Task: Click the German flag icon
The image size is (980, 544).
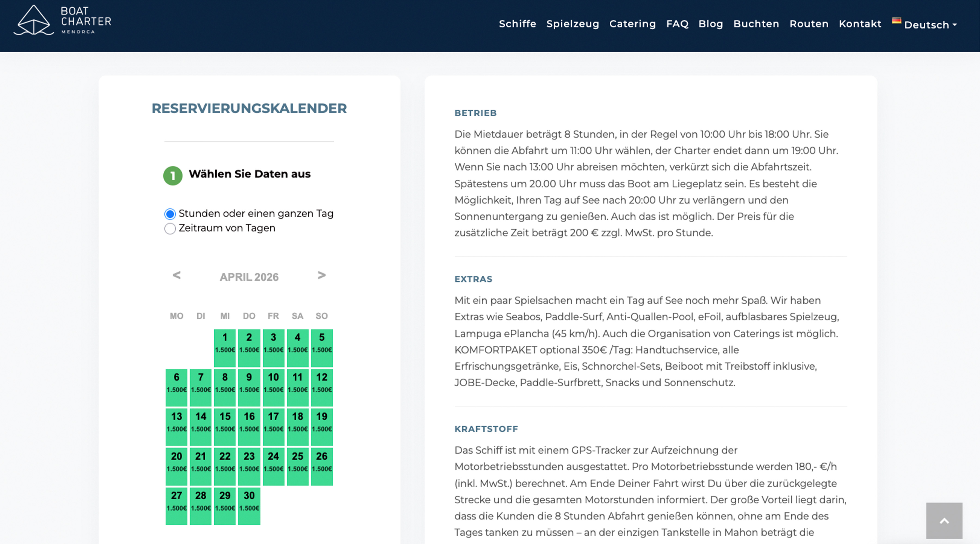Action: coord(896,20)
